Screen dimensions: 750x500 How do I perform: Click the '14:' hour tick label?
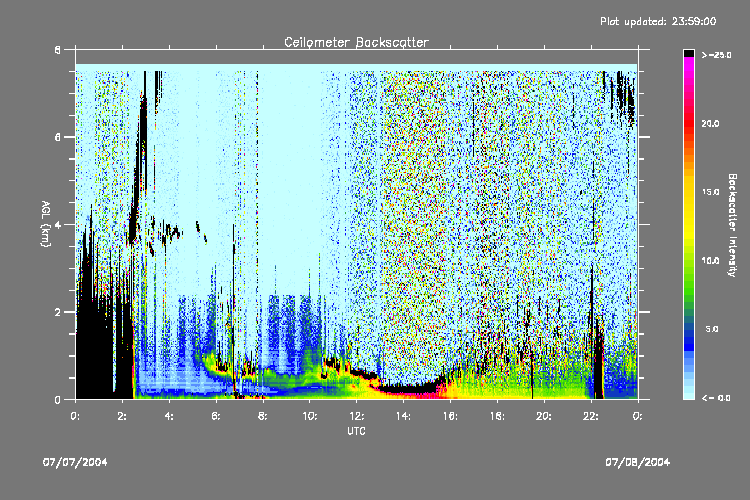point(403,416)
